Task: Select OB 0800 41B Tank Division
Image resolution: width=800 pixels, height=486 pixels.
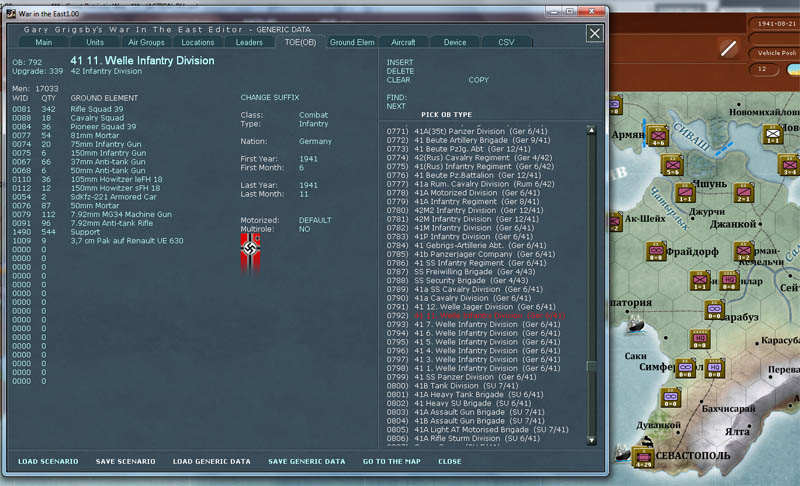Action: tap(452, 386)
